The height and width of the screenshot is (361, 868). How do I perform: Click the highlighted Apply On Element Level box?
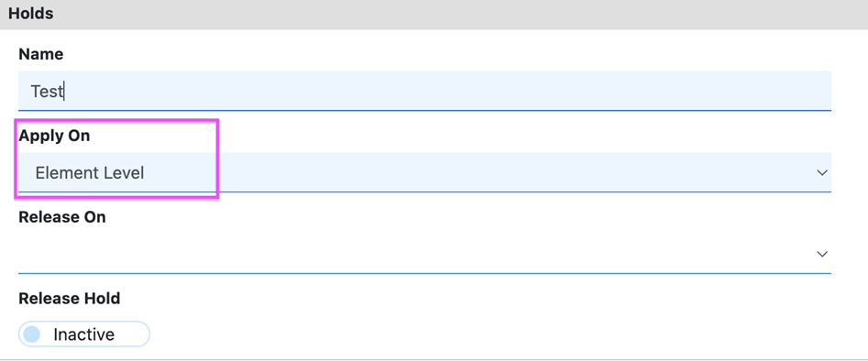[x=116, y=159]
